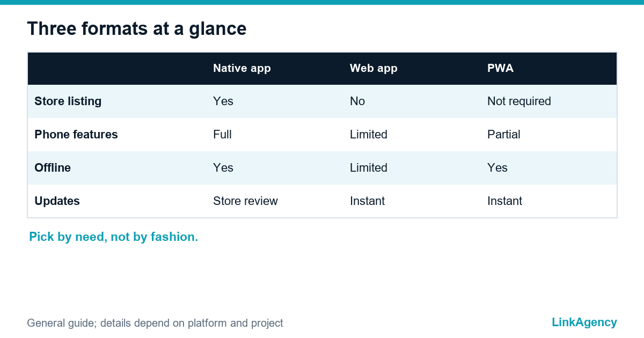The width and height of the screenshot is (644, 338).
Task: Select "Limited" in the Offline row
Action: (369, 167)
